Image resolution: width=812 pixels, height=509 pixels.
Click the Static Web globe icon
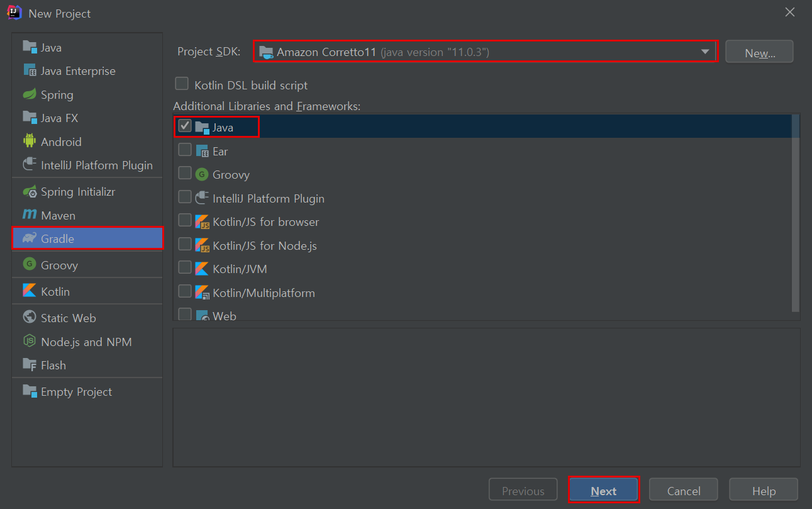(30, 318)
